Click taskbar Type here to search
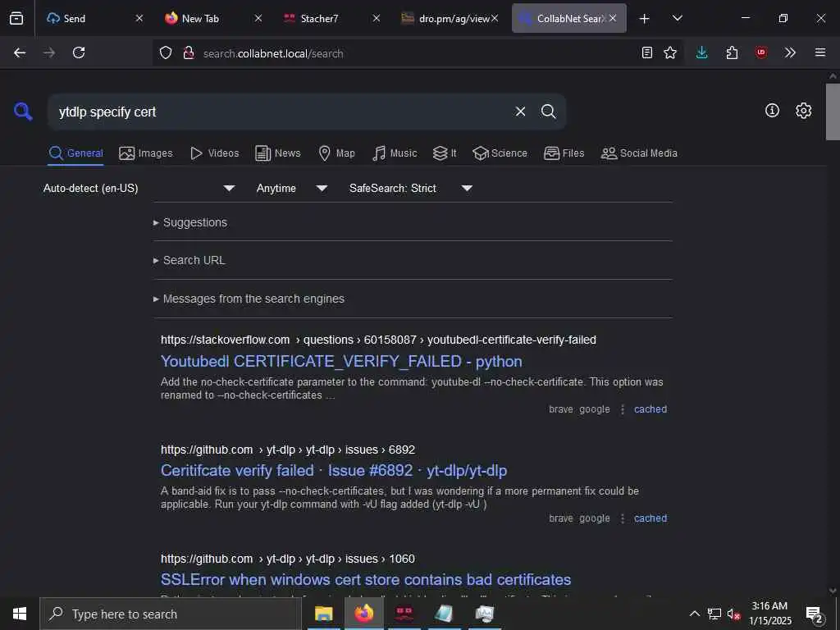Image resolution: width=840 pixels, height=630 pixels. (x=171, y=614)
